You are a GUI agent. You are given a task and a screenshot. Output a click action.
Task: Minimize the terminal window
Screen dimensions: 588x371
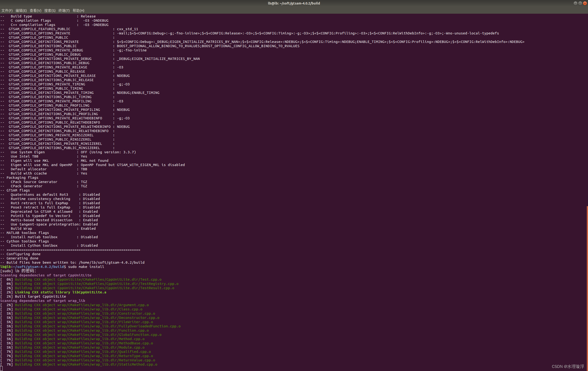[x=575, y=3]
